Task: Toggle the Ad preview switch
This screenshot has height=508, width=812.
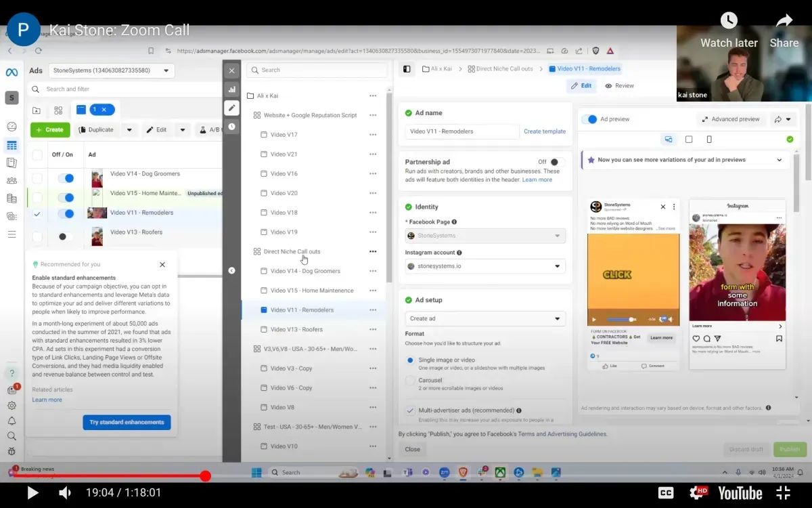Action: pos(589,119)
